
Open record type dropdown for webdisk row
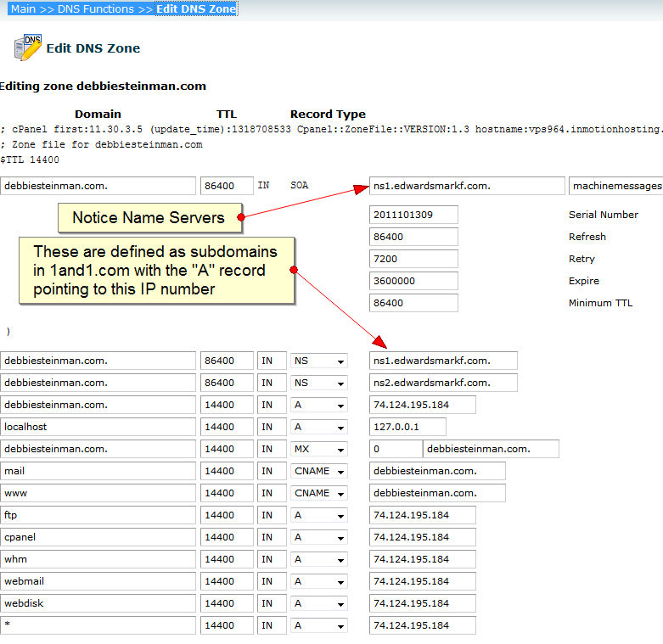coord(319,603)
